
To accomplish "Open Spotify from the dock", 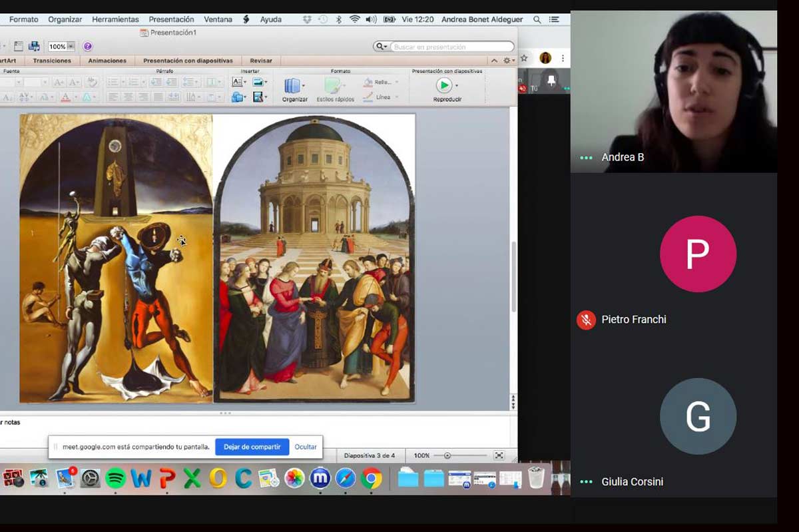I will pyautogui.click(x=116, y=478).
